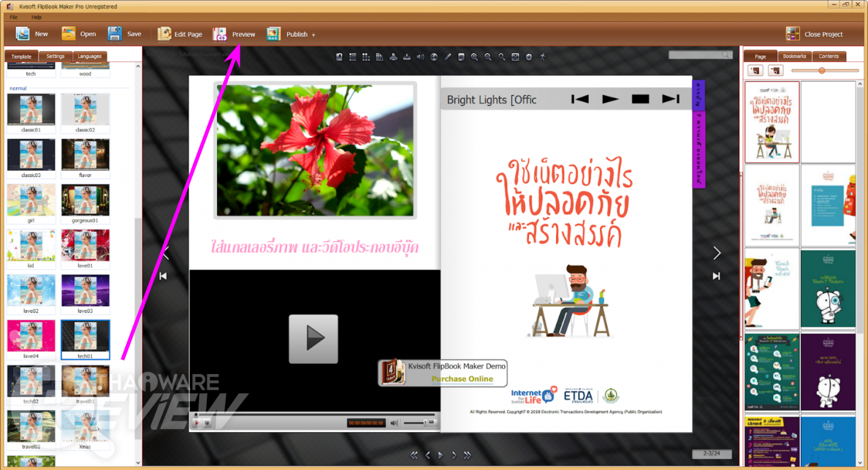Select the Page tab in right panel
The width and height of the screenshot is (868, 470).
coord(760,56)
